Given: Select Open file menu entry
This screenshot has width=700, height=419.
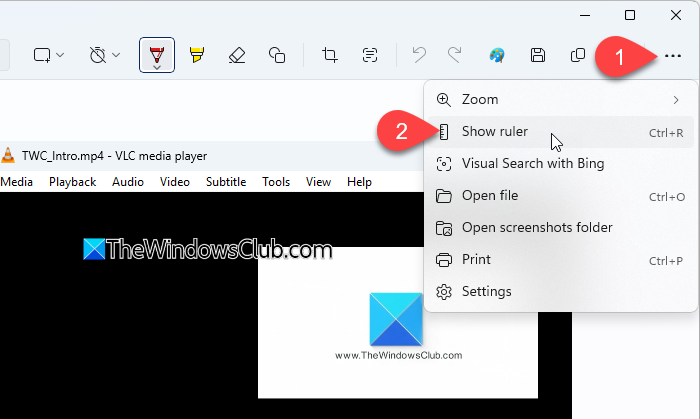Looking at the screenshot, I should point(561,196).
